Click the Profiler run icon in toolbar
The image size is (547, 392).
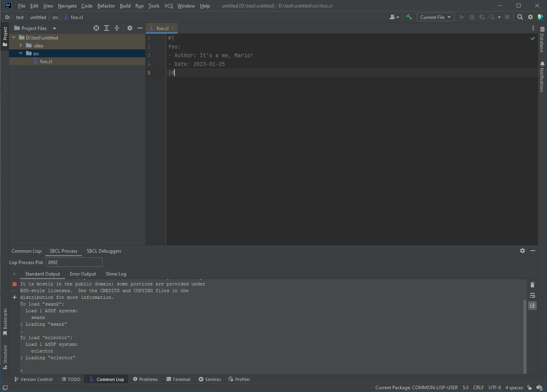pos(492,17)
